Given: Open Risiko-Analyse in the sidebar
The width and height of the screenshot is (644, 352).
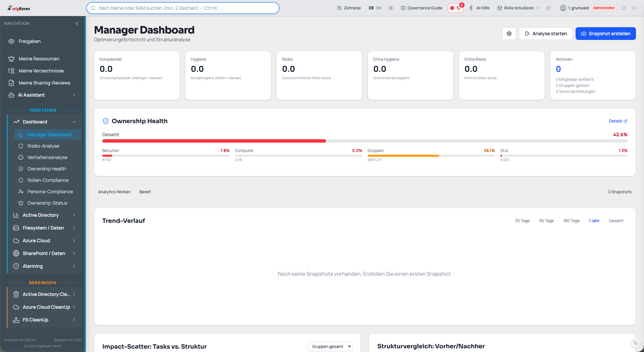Looking at the screenshot, I should [43, 146].
